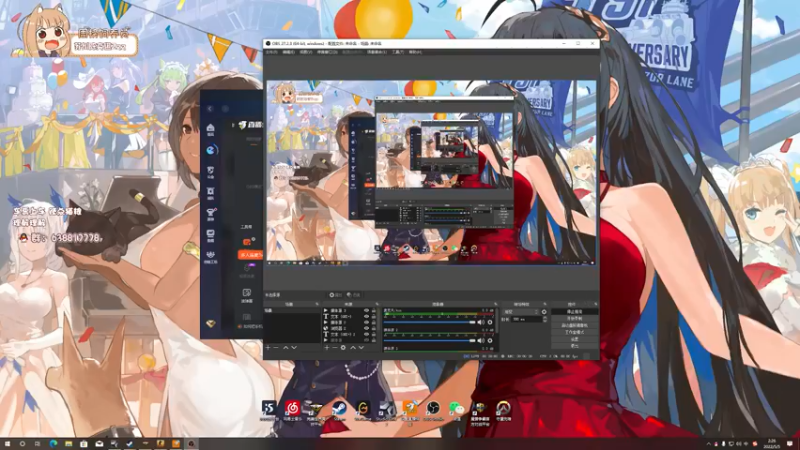Toggle Studio Mode button in Controls
The height and width of the screenshot is (450, 800).
pyautogui.click(x=574, y=332)
